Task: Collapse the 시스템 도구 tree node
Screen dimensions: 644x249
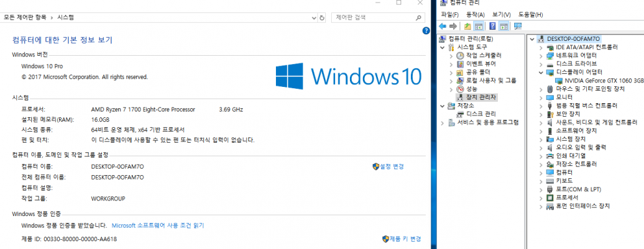Action: point(442,47)
